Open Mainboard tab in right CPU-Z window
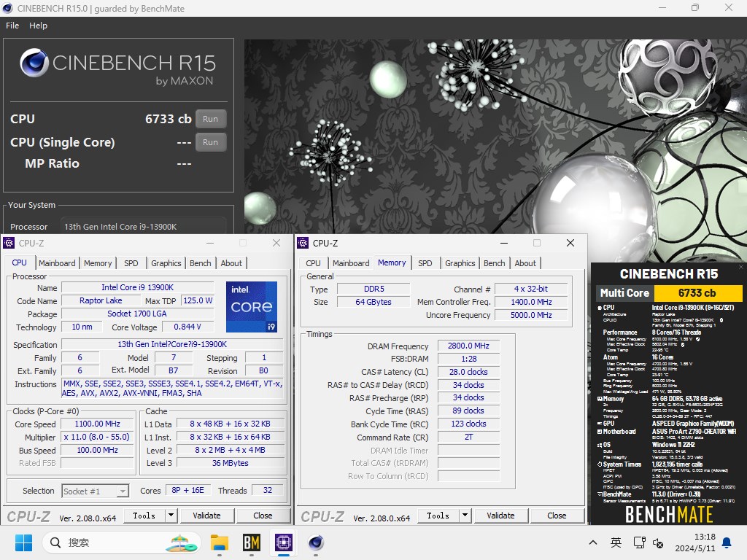 point(351,263)
